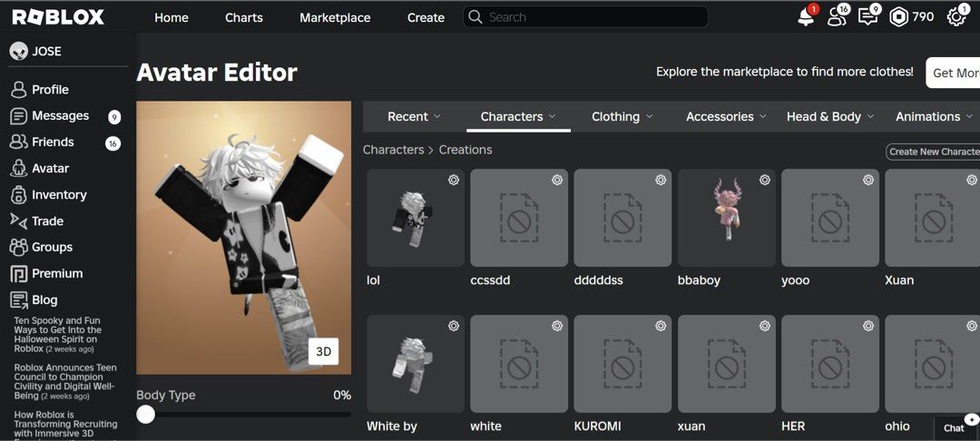Viewport: 980px width, 441px height.
Task: Click gear icon on yooo character
Action: point(868,180)
